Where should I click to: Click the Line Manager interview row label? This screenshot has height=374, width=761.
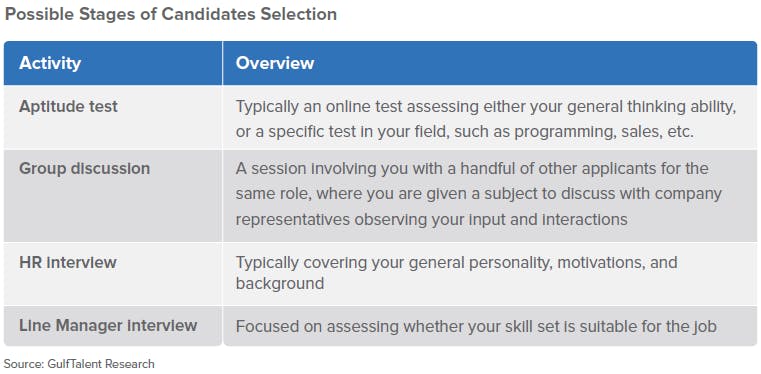point(108,325)
